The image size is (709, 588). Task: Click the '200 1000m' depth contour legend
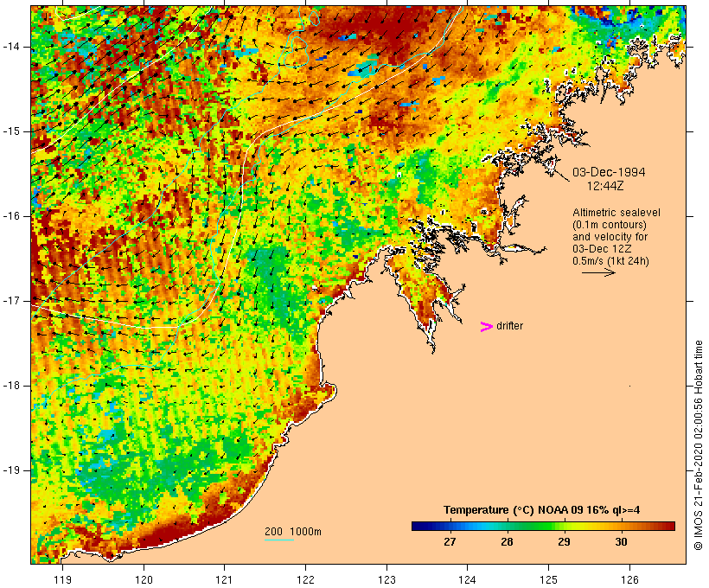tap(293, 532)
